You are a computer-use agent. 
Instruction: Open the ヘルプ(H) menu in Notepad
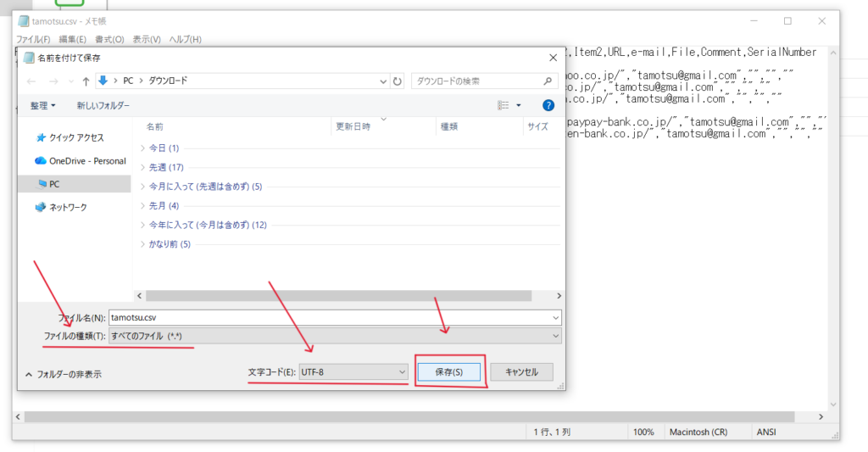[x=185, y=39]
